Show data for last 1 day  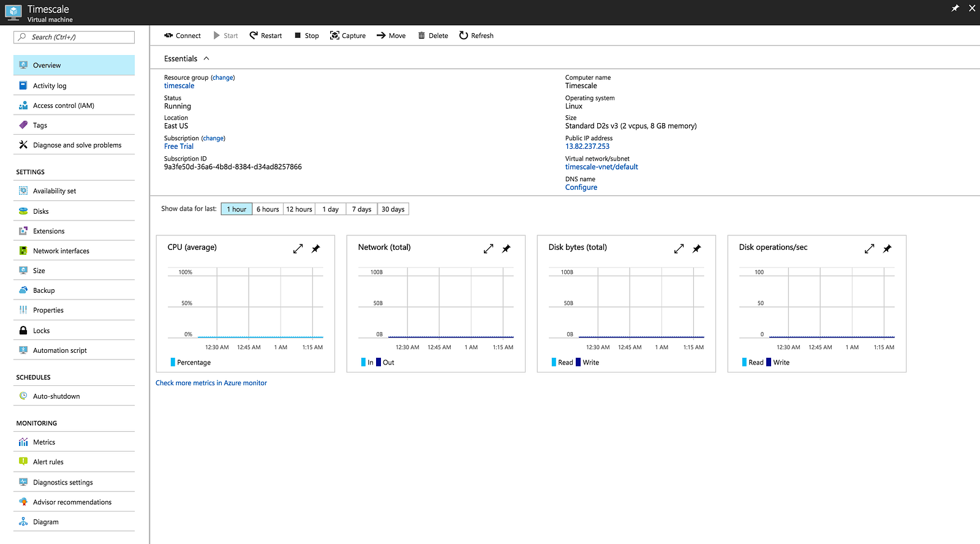(331, 209)
